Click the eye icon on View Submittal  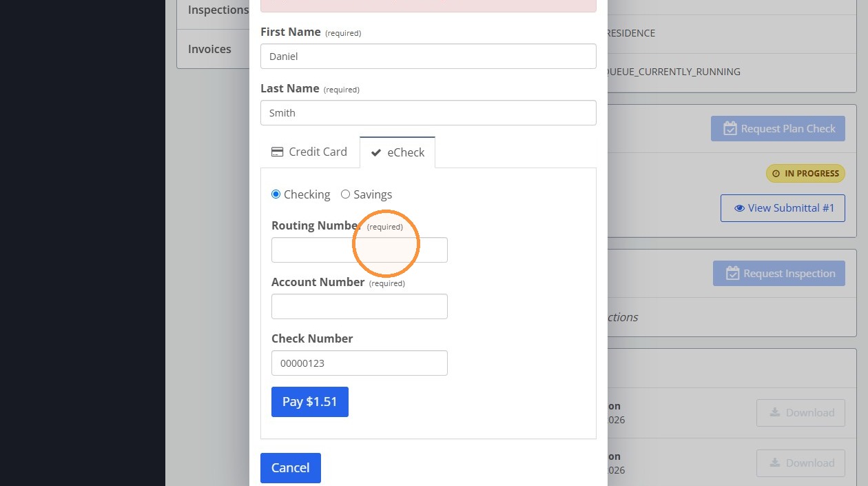click(x=739, y=208)
